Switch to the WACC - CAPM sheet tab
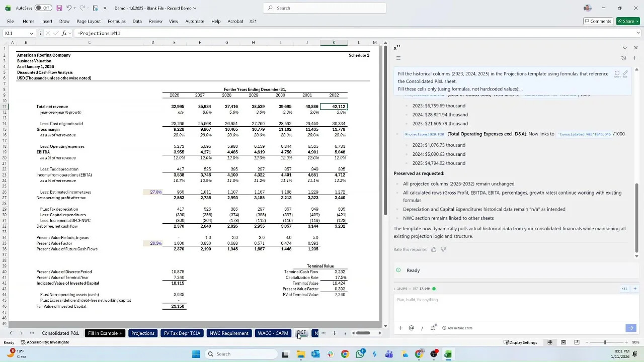This screenshot has height=362, width=644. tap(273, 333)
